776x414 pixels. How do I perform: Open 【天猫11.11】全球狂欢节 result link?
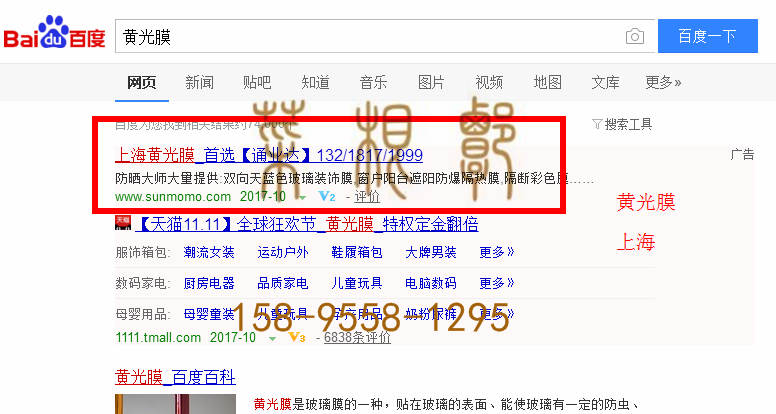click(306, 224)
